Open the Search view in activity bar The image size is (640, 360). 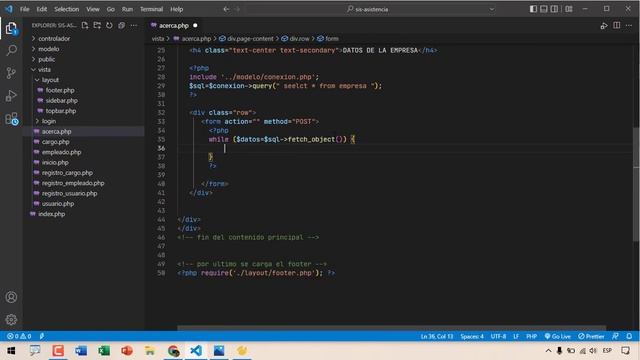click(11, 51)
